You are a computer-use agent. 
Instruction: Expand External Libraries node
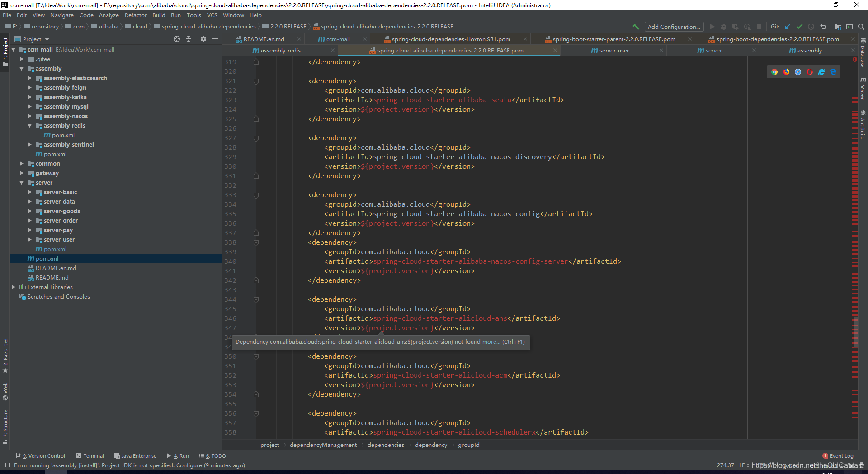(x=14, y=287)
